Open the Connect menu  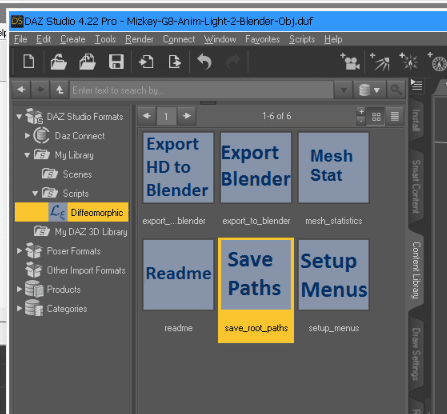click(x=179, y=39)
